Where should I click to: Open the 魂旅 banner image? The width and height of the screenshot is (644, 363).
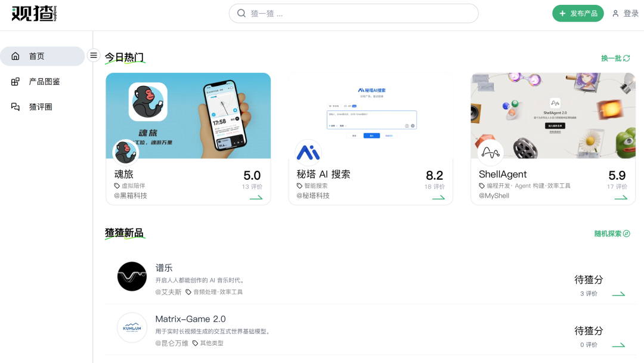(188, 115)
